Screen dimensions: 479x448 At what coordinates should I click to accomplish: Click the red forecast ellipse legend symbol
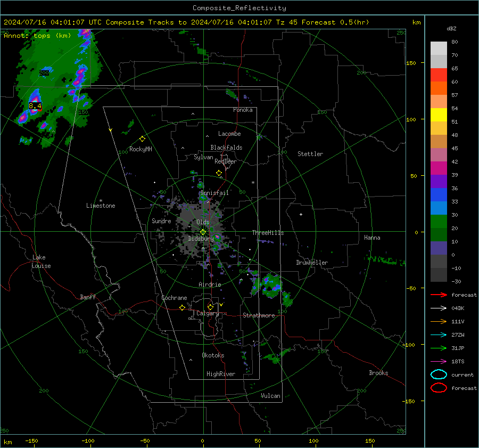tap(439, 388)
